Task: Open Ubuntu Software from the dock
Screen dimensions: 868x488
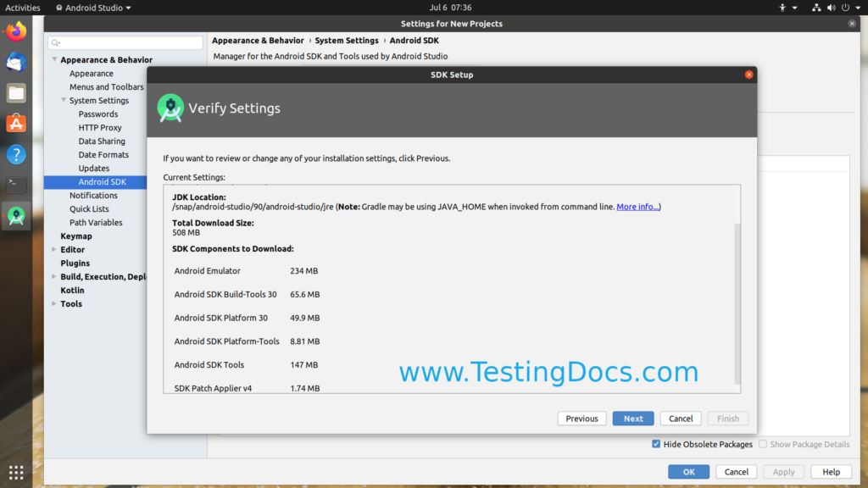Action: [x=15, y=123]
